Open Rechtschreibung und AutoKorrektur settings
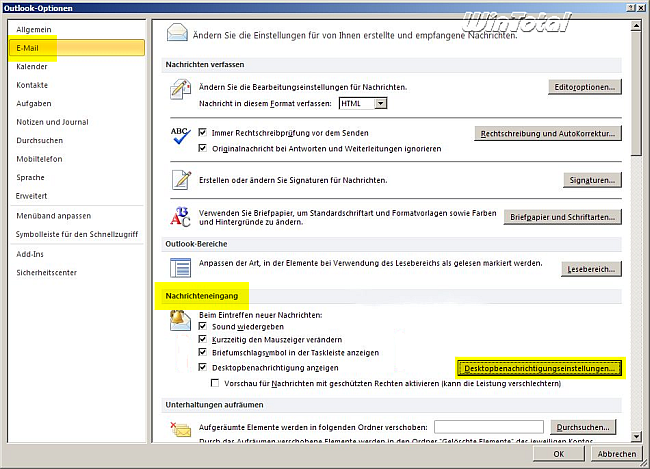This screenshot has width=650, height=469. (x=548, y=134)
